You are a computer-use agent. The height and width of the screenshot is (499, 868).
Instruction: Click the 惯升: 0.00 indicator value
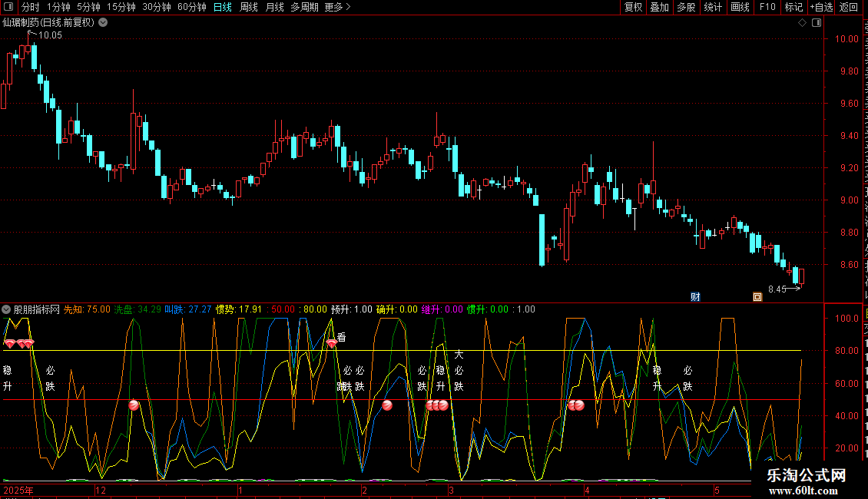click(x=488, y=309)
